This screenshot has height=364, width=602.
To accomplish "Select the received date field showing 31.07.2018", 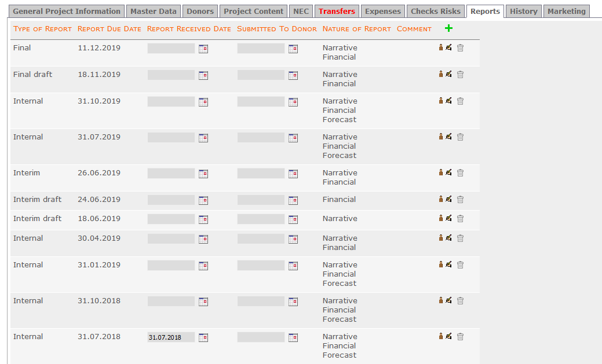I will point(170,337).
